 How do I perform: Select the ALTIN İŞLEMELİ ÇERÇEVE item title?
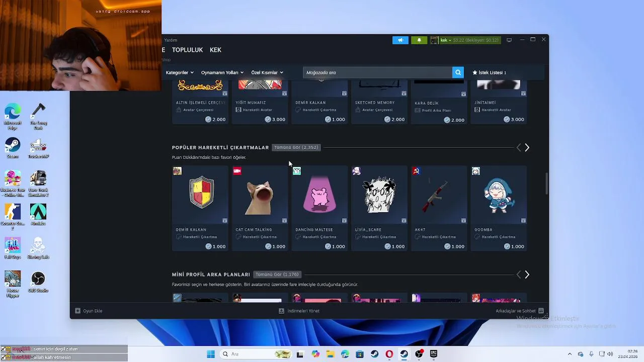(201, 103)
